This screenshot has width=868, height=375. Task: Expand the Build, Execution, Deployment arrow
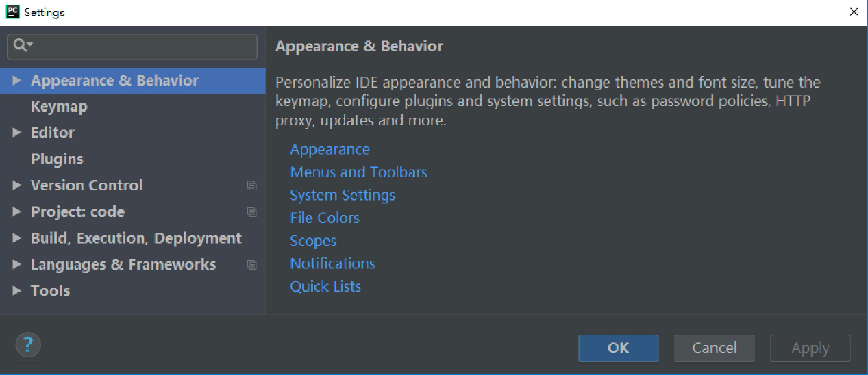(16, 238)
